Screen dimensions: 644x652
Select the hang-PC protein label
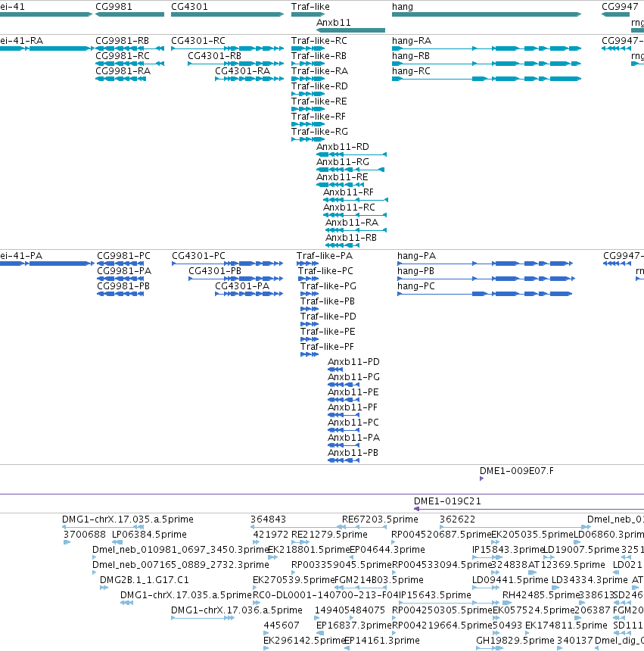tap(416, 286)
